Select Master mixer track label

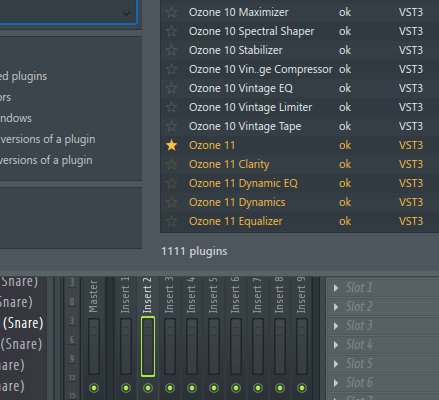tap(94, 296)
